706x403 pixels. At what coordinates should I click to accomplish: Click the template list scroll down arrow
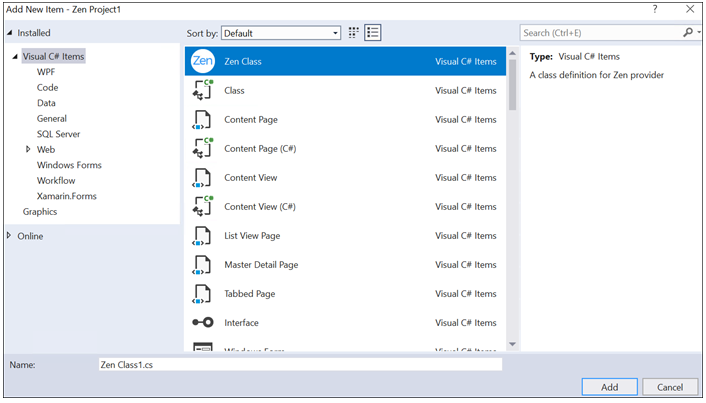512,344
